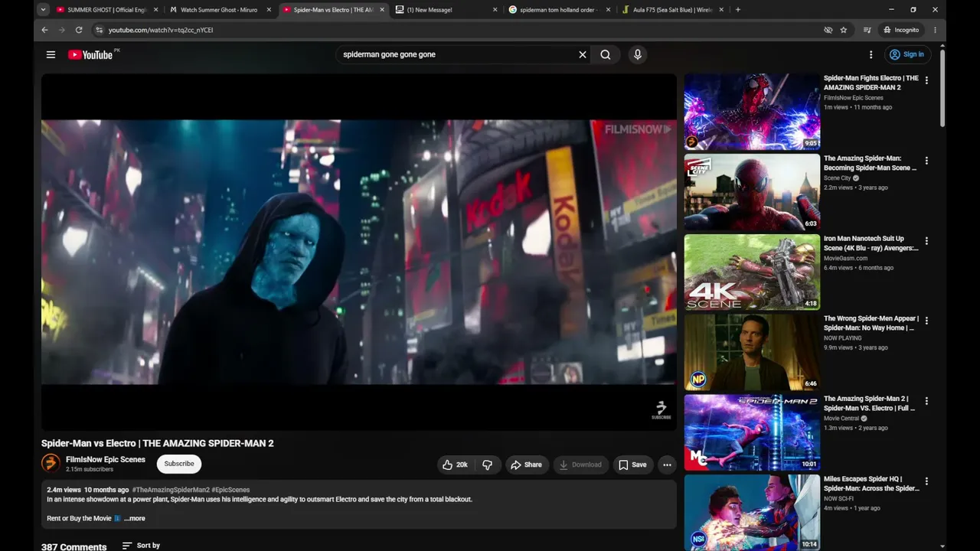Viewport: 980px width, 551px height.
Task: Open more actions ellipsis beside Save
Action: click(x=667, y=465)
